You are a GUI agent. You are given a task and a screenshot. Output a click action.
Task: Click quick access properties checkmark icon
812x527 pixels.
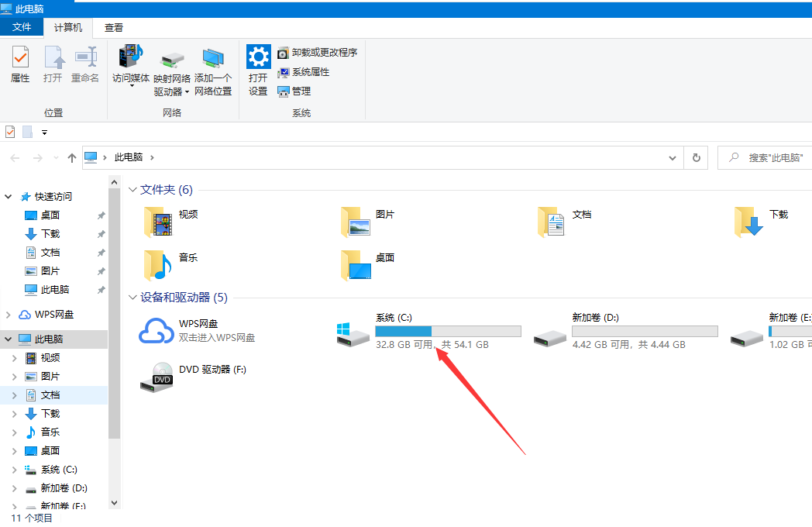click(10, 132)
